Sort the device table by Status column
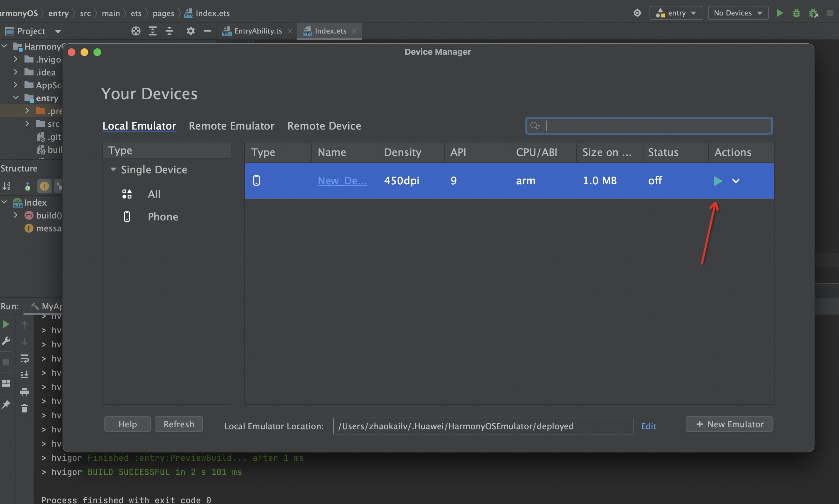Viewport: 839px width, 504px height. tap(675, 152)
